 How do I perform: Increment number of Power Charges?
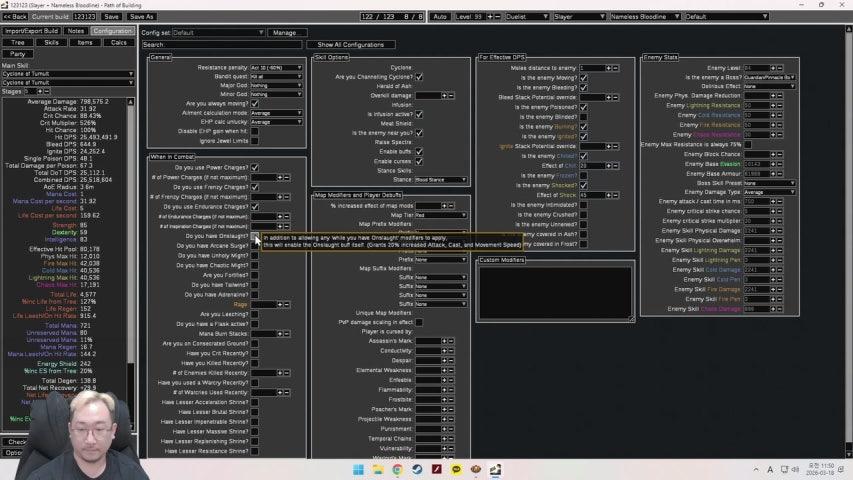(280, 177)
